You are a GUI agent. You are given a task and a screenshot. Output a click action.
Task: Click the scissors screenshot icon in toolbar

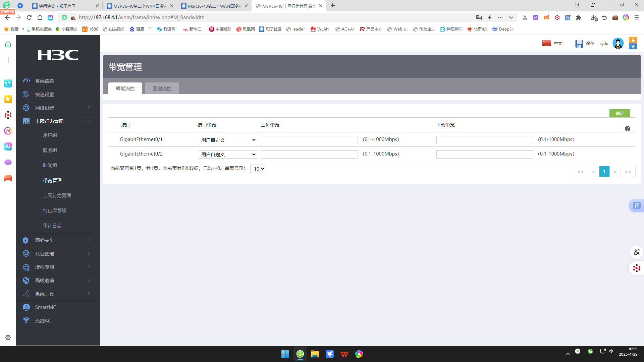tap(525, 17)
